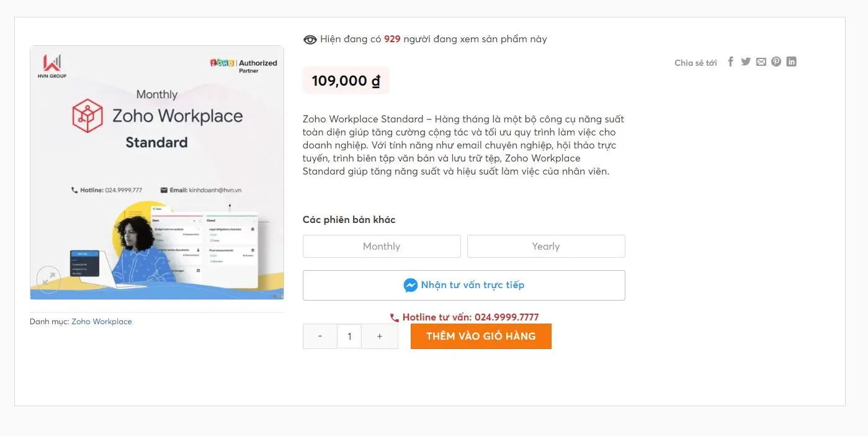The width and height of the screenshot is (868, 436).
Task: Select the Yearly version option
Action: point(546,246)
